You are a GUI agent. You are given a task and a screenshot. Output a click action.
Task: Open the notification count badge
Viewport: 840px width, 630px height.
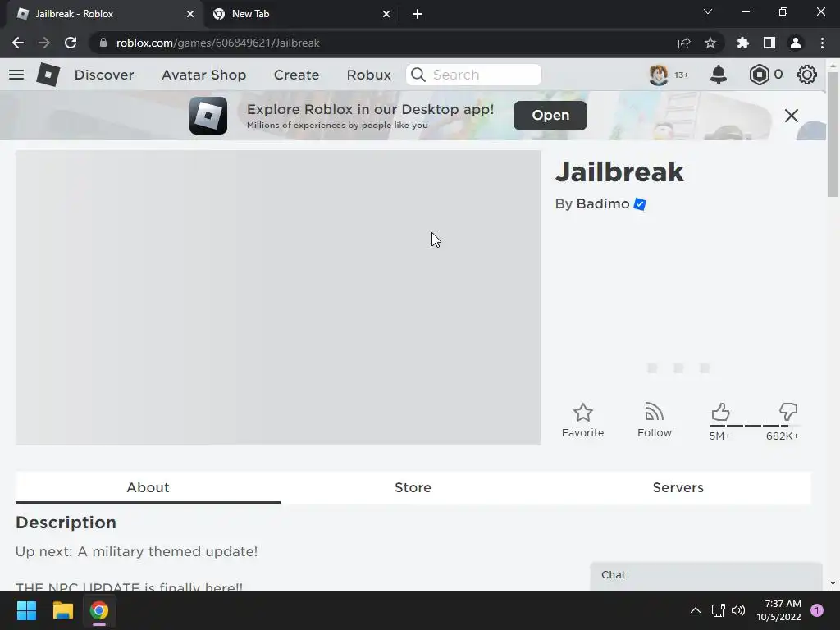(817, 610)
